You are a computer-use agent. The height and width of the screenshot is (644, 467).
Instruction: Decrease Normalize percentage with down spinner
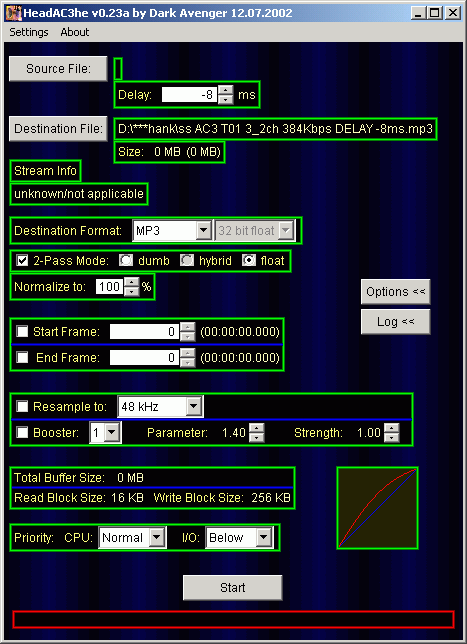pos(131,291)
